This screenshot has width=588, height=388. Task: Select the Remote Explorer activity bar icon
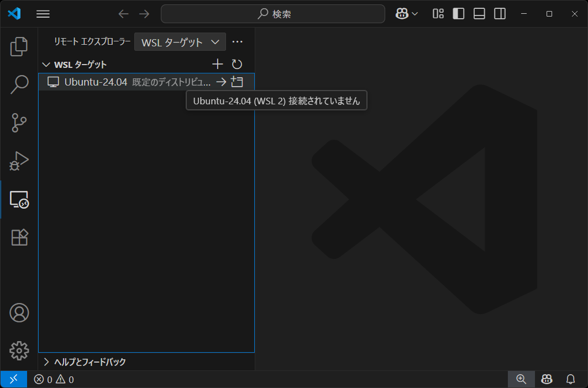(x=19, y=200)
